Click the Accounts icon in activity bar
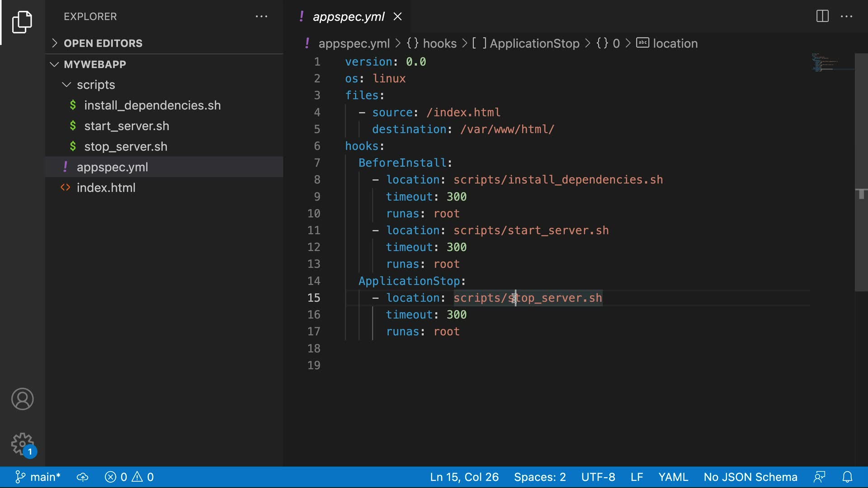This screenshot has height=488, width=868. (x=22, y=399)
